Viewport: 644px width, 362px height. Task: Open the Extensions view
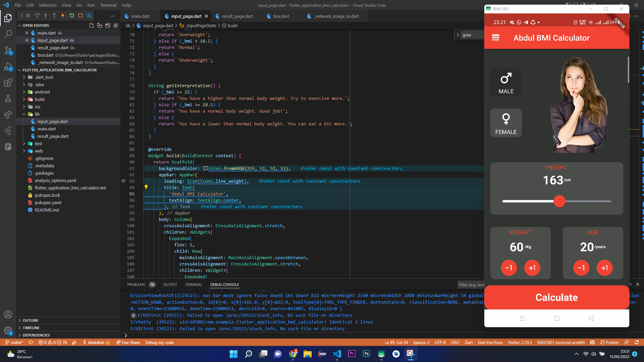click(x=8, y=82)
